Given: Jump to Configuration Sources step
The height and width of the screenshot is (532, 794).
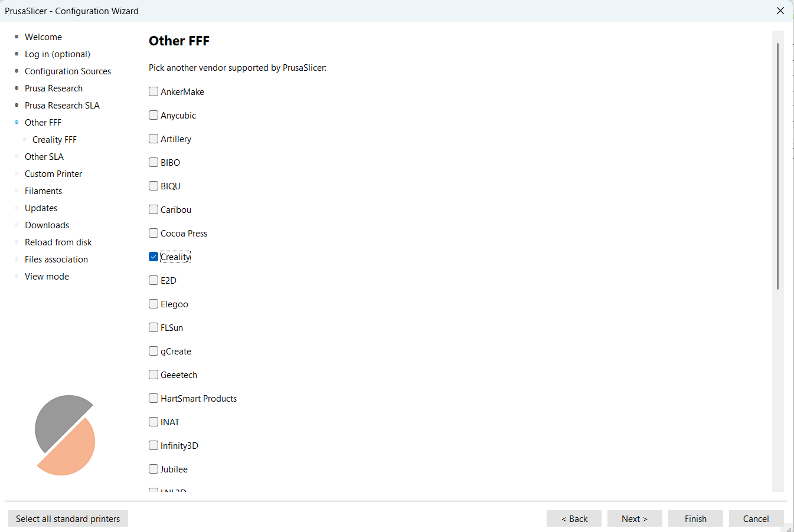Looking at the screenshot, I should (67, 71).
